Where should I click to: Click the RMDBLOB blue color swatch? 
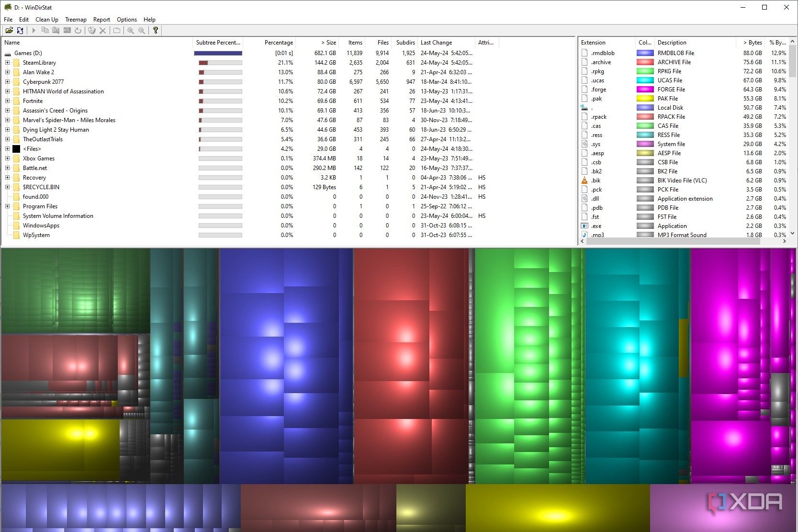tap(645, 53)
